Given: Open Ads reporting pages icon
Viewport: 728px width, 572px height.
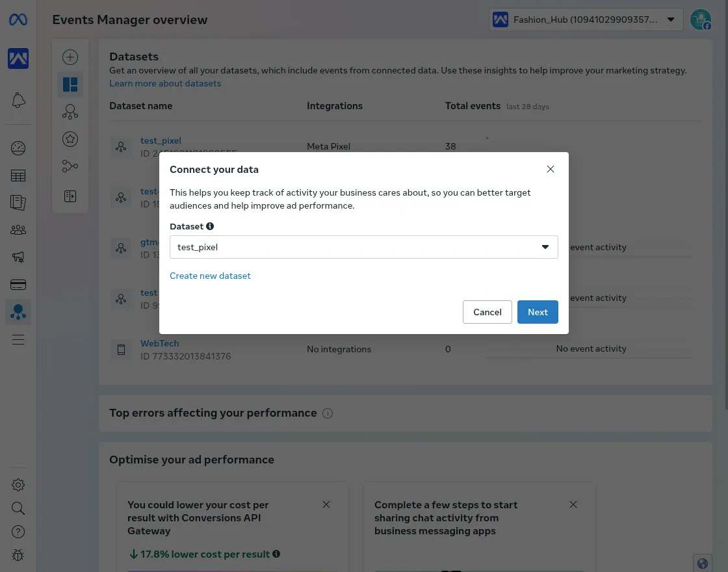Looking at the screenshot, I should coord(18,202).
